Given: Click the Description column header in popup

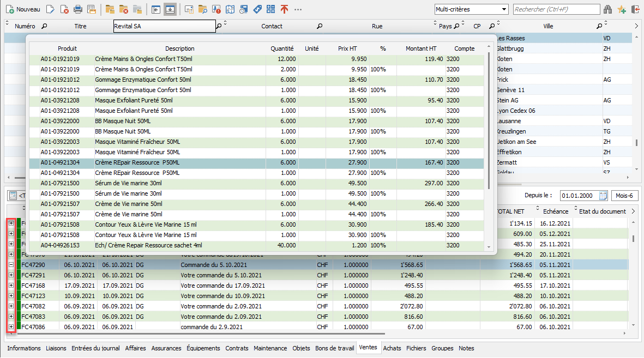Looking at the screenshot, I should click(x=179, y=48).
